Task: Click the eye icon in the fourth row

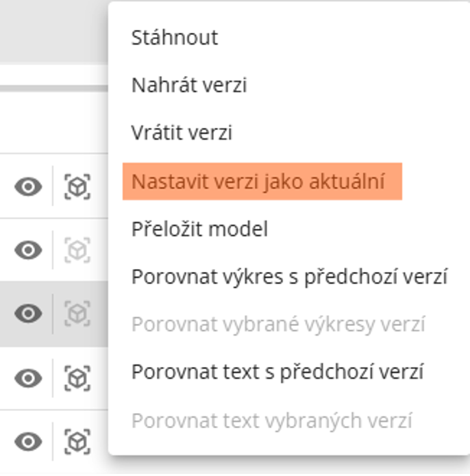Action: (28, 377)
